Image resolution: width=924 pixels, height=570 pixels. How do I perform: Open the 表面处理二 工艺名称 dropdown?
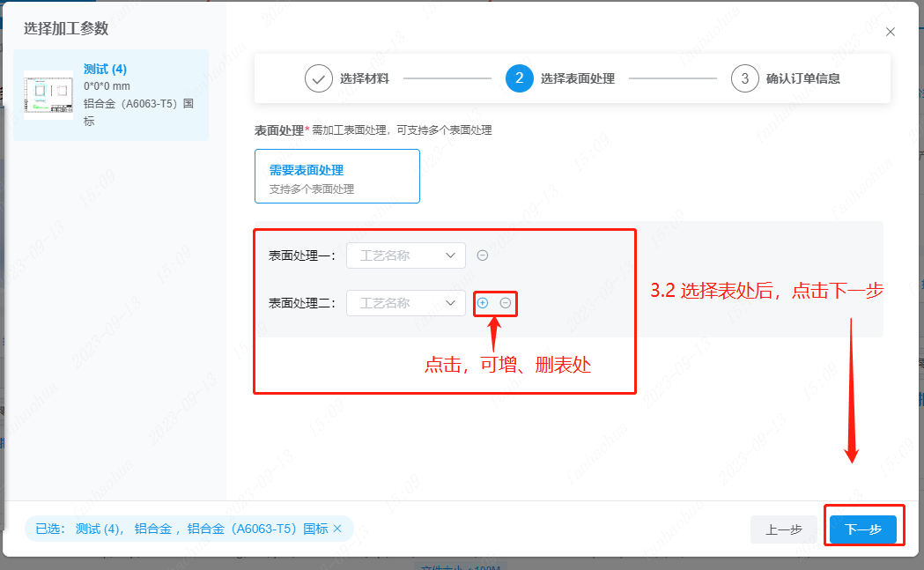[x=405, y=303]
